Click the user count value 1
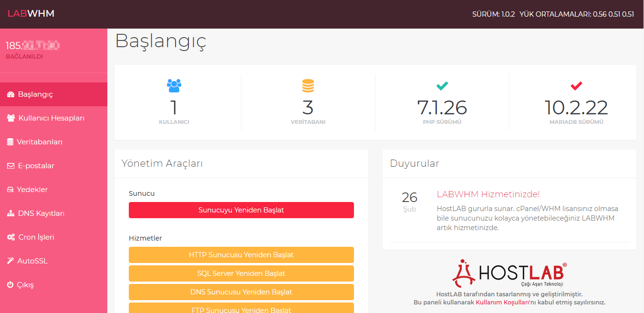 tap(174, 108)
